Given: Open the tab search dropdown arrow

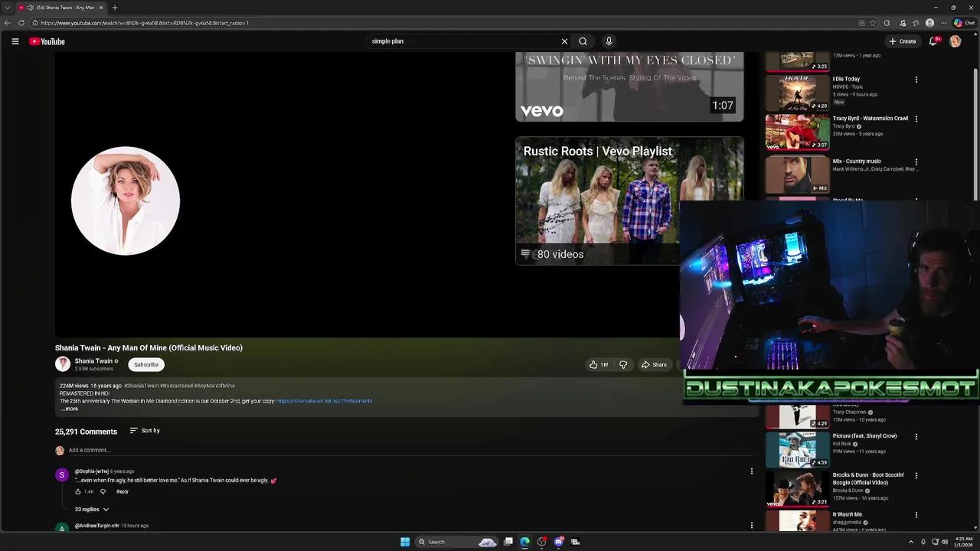Looking at the screenshot, I should (x=8, y=8).
